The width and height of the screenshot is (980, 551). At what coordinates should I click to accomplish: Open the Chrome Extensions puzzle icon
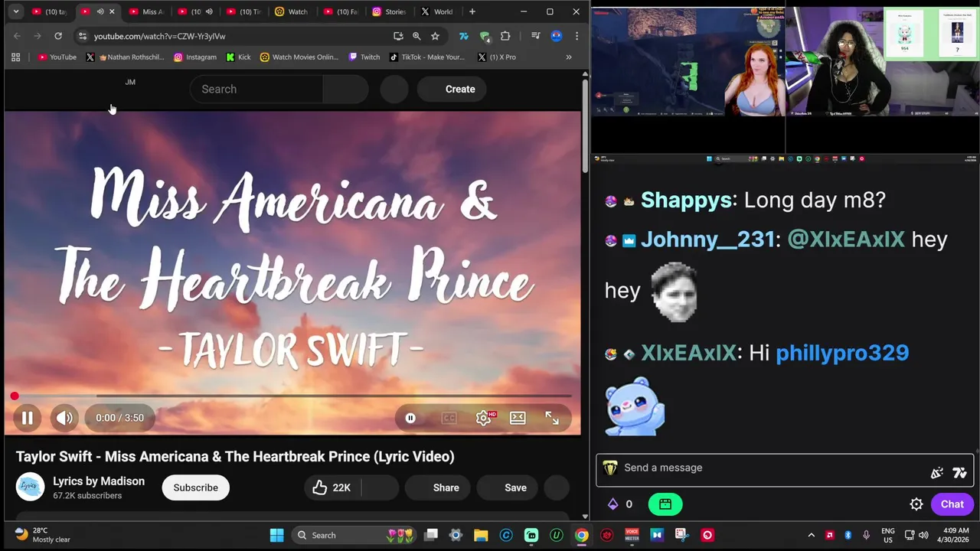[x=505, y=36]
